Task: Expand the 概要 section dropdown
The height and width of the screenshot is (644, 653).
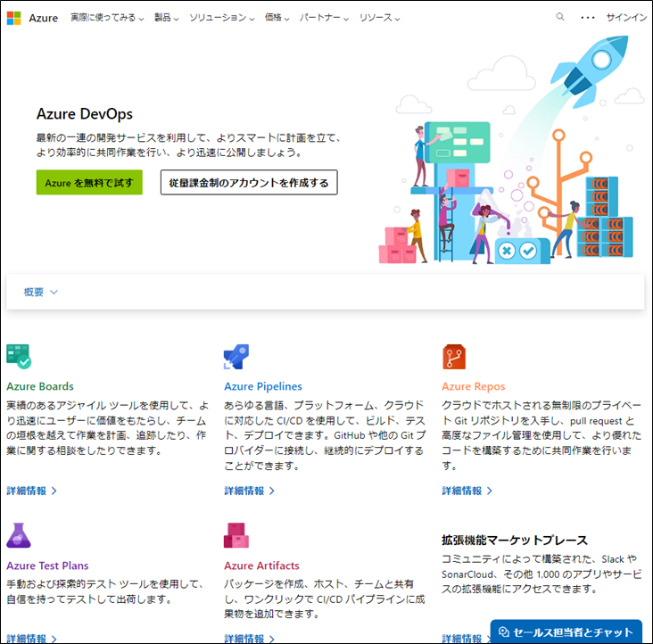Action: (x=40, y=293)
